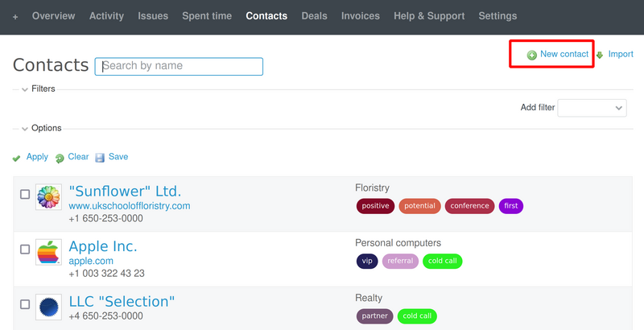
Task: Open the Invoices menu item
Action: point(361,16)
